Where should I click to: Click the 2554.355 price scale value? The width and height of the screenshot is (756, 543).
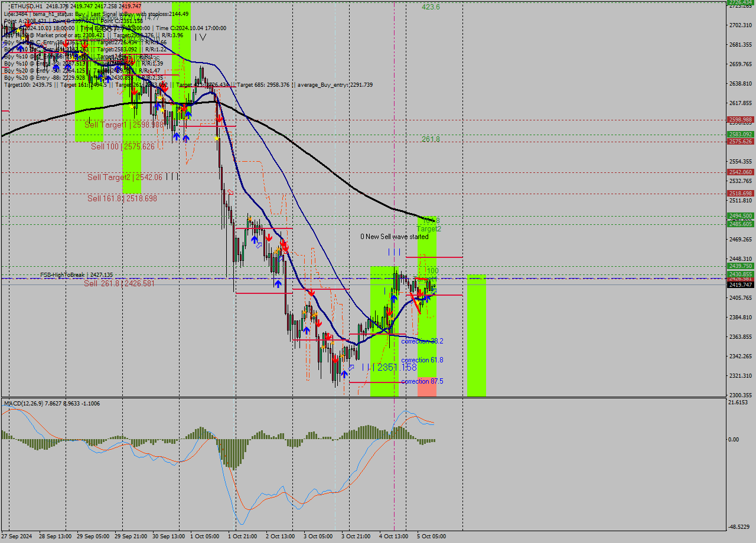(x=741, y=162)
